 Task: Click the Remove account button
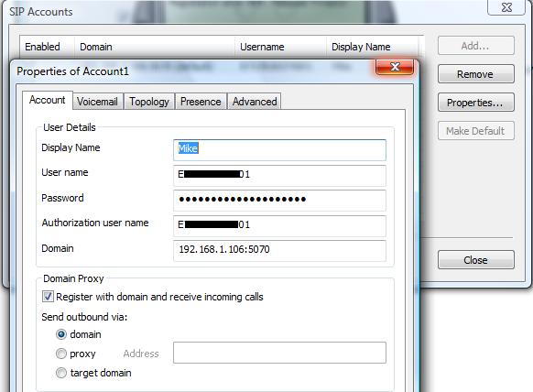point(476,74)
